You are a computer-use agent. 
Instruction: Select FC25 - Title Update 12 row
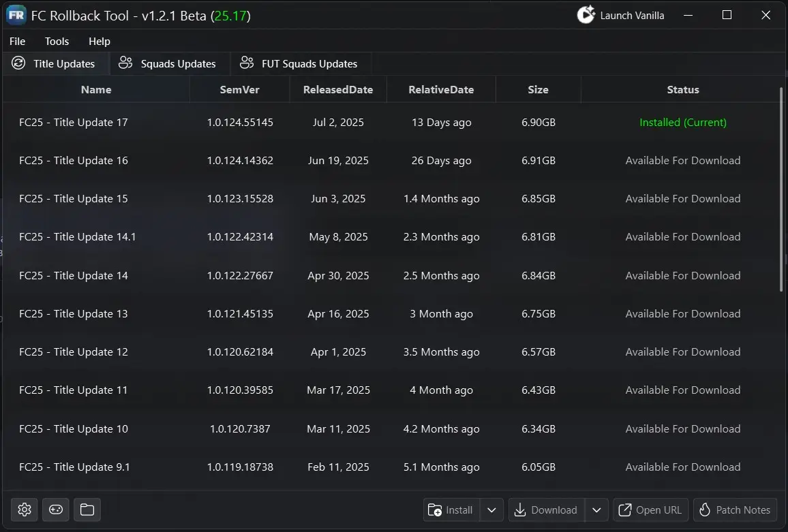point(391,351)
